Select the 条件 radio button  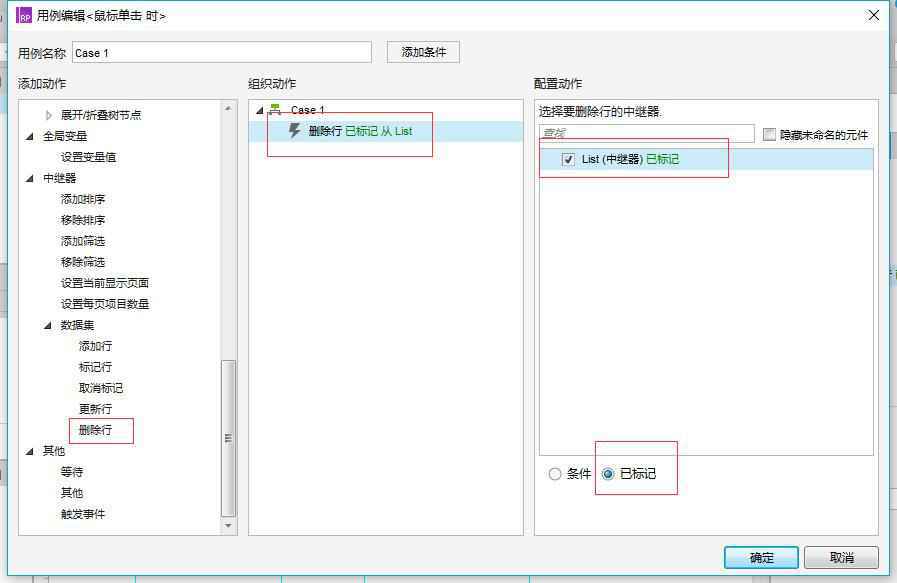[x=554, y=474]
